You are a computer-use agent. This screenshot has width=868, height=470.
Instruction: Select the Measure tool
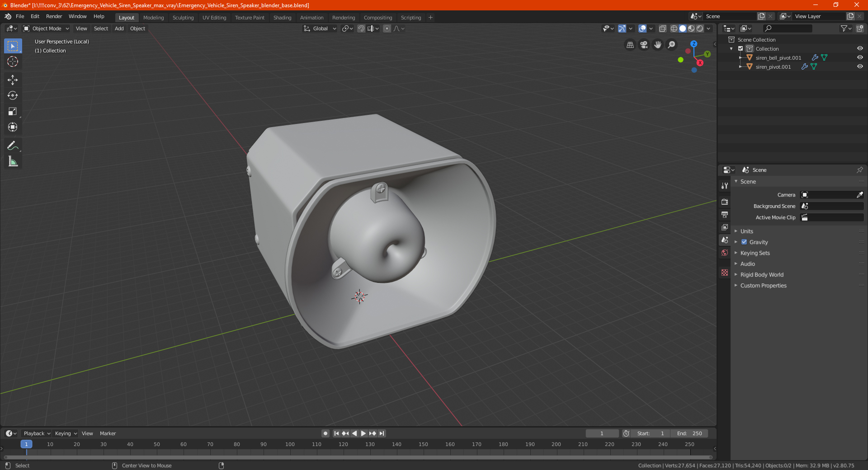point(13,161)
